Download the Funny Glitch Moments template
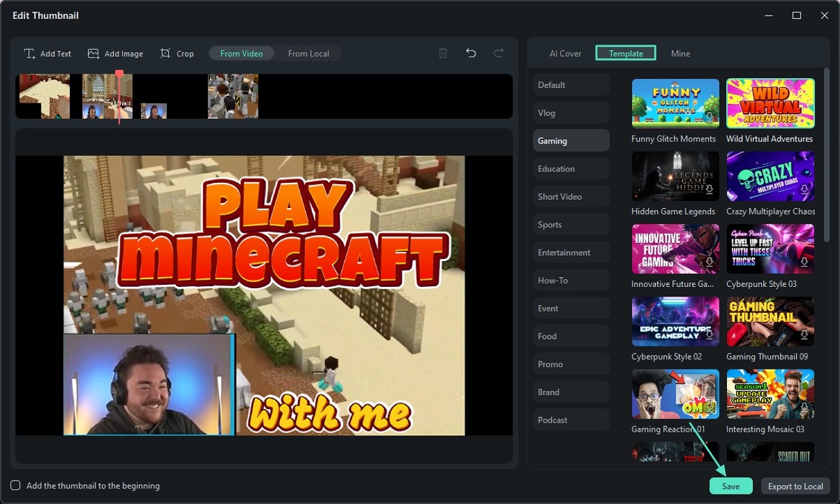The image size is (840, 504). 709,117
